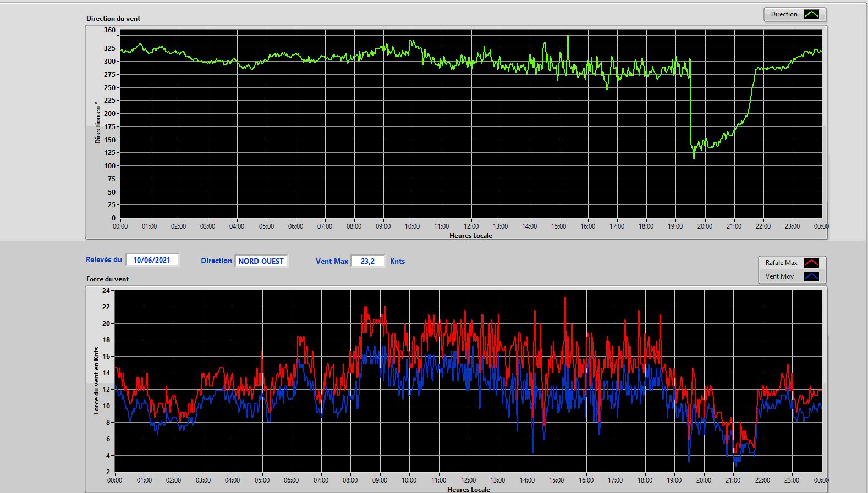Click 06:00 on the direction chart time axis

tap(295, 226)
